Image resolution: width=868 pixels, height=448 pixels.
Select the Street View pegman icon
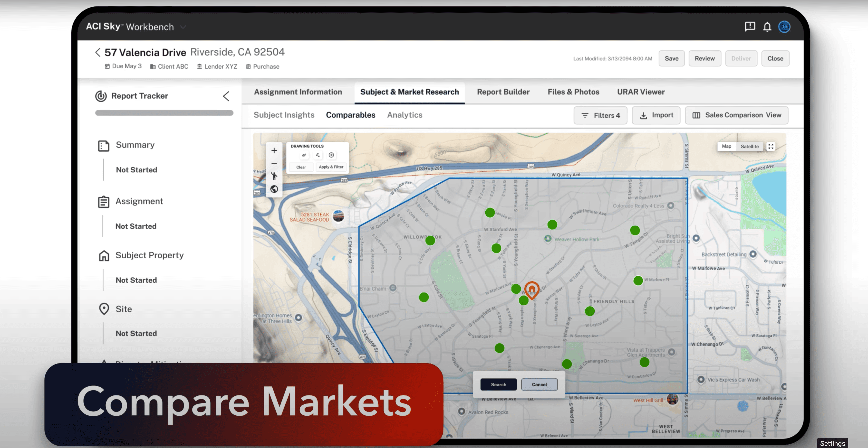[x=274, y=176]
